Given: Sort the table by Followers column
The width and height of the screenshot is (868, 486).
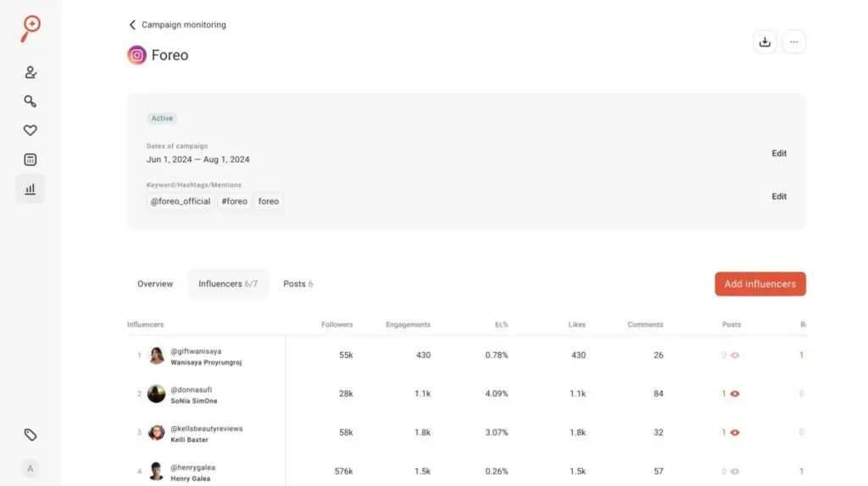Looking at the screenshot, I should pos(337,325).
